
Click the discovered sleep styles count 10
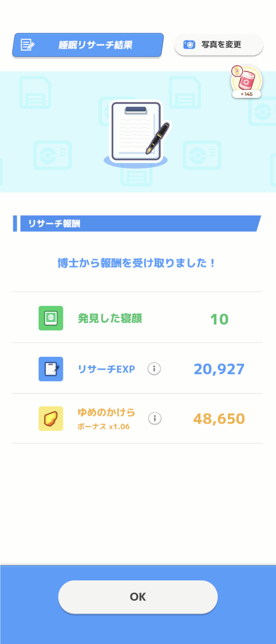(219, 319)
